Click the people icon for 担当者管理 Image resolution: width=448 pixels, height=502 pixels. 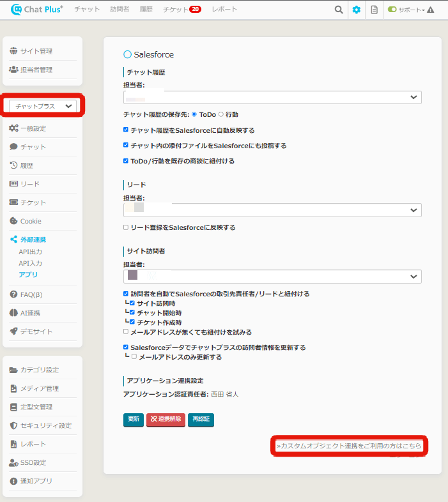coord(13,70)
